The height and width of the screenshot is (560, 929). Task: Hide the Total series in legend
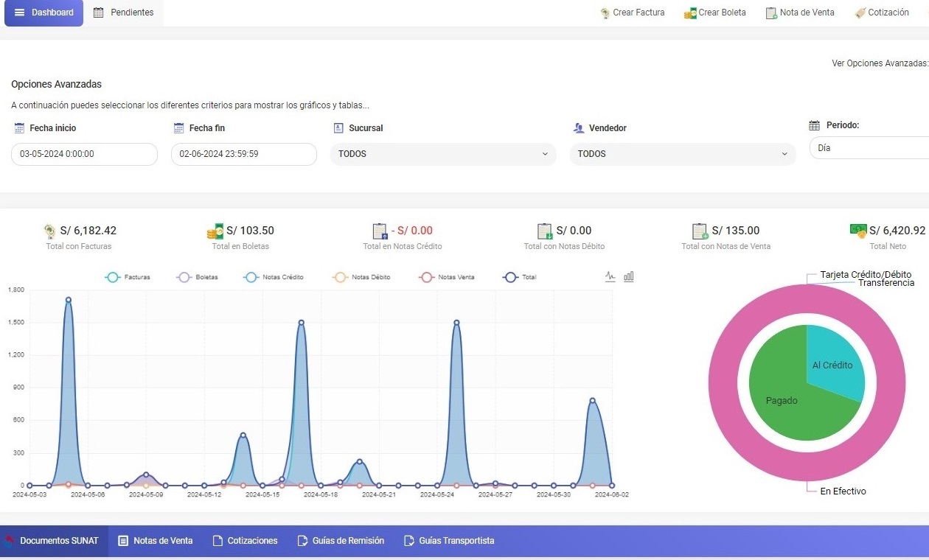(x=520, y=277)
